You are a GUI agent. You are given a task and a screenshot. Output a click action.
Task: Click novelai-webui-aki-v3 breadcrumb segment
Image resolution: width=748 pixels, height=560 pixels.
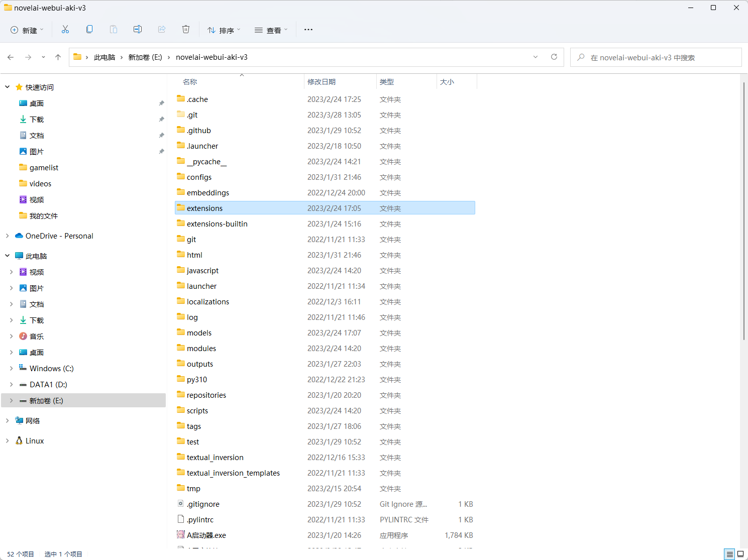click(x=211, y=57)
